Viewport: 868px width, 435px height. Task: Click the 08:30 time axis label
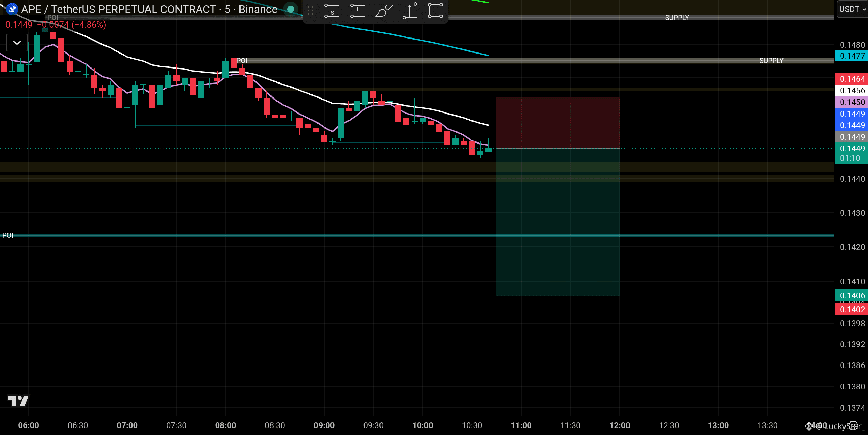coord(275,425)
